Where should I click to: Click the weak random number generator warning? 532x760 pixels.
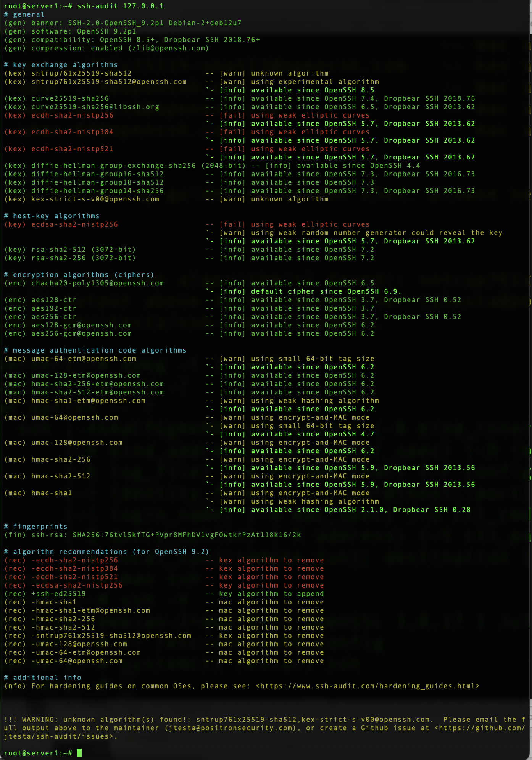pos(376,233)
